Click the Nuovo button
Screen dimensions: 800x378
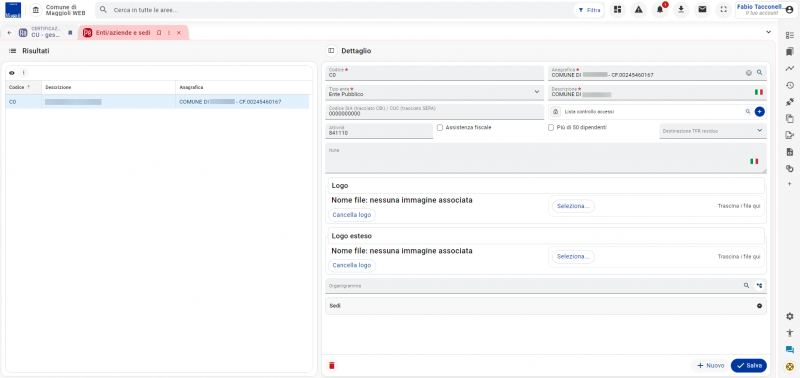710,365
